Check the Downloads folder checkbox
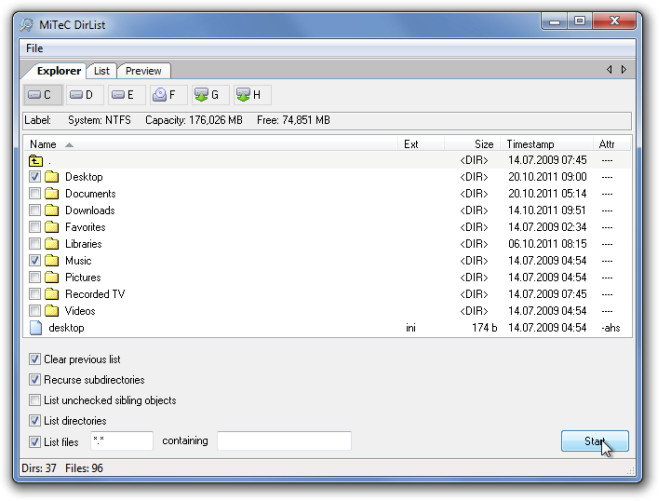Image resolution: width=660 pixels, height=501 pixels. 35,210
